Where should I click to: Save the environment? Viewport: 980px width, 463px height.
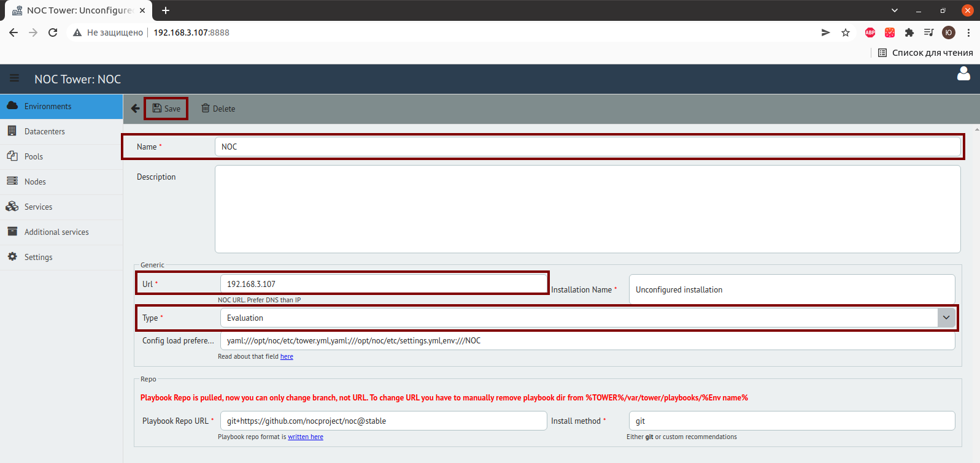point(166,109)
